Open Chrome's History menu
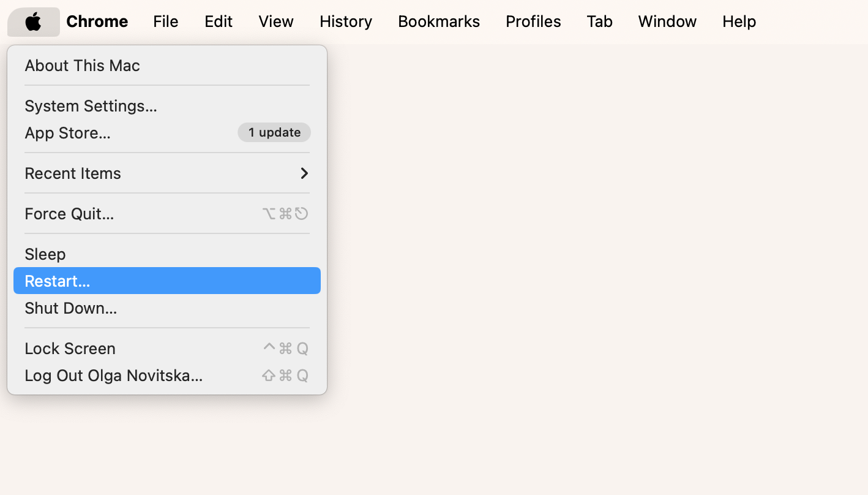 (345, 21)
